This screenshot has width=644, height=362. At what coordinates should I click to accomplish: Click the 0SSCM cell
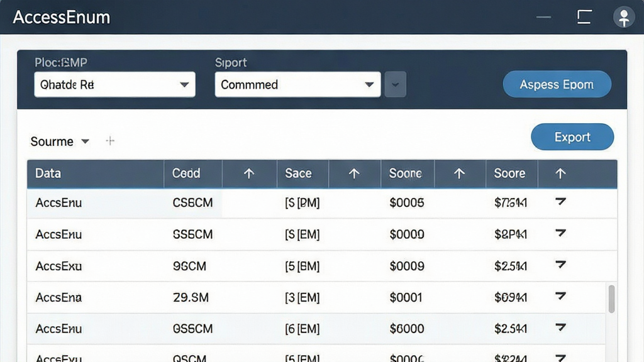click(x=192, y=329)
